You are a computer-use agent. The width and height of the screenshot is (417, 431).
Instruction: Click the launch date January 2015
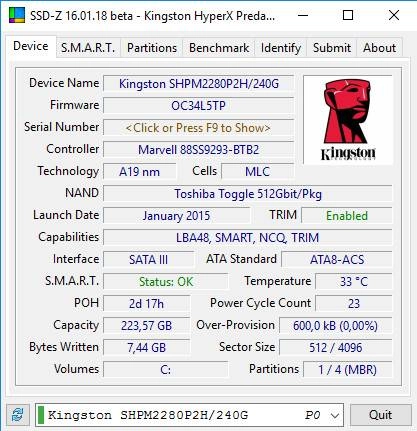pos(176,216)
